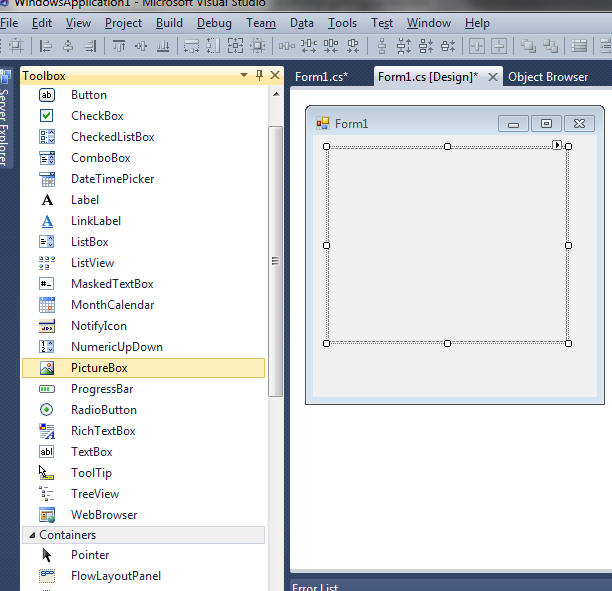
Task: Select the CheckBox control in Toolbox
Action: (97, 116)
